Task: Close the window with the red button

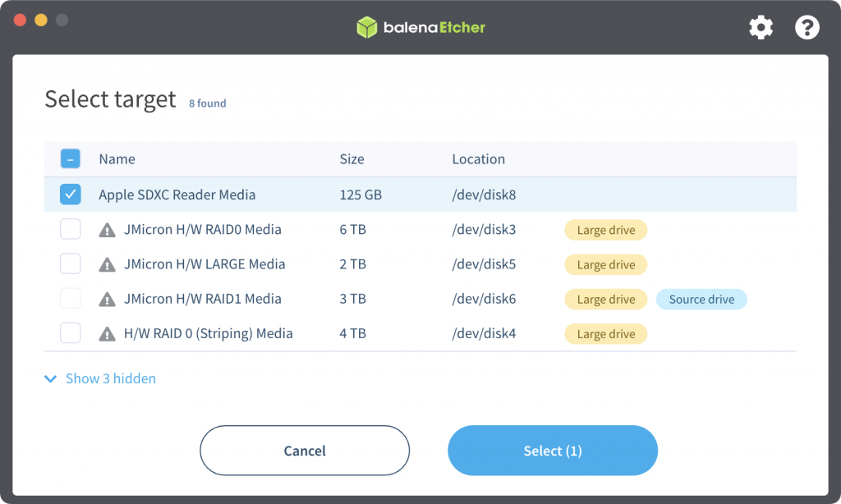Action: click(20, 20)
